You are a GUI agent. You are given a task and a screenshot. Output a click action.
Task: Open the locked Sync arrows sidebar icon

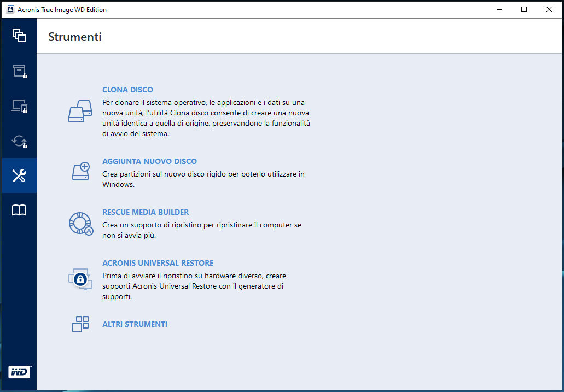(19, 141)
